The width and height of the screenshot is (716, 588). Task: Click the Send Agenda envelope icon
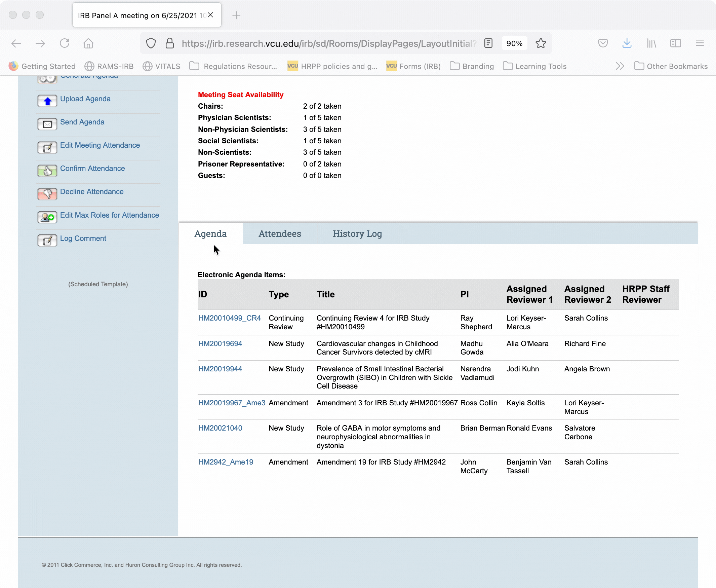coord(47,124)
